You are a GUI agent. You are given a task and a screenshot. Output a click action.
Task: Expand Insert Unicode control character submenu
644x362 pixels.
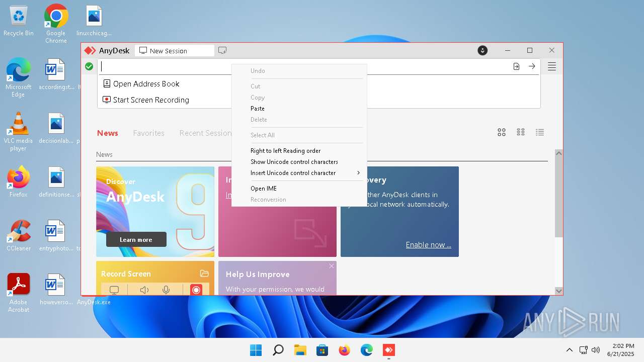point(299,173)
